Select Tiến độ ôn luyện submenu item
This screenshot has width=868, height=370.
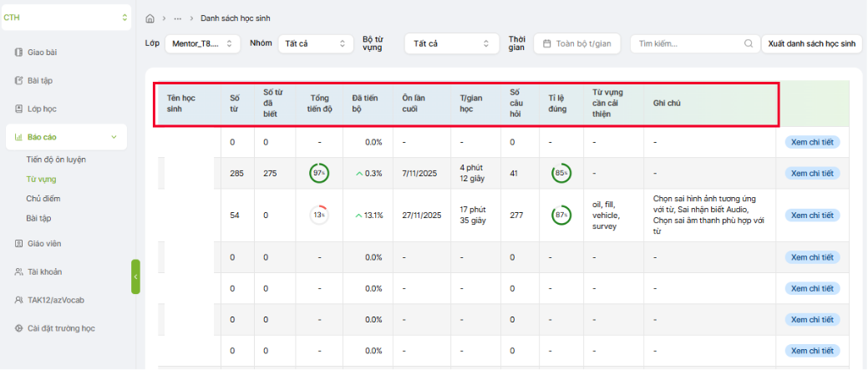pyautogui.click(x=56, y=160)
